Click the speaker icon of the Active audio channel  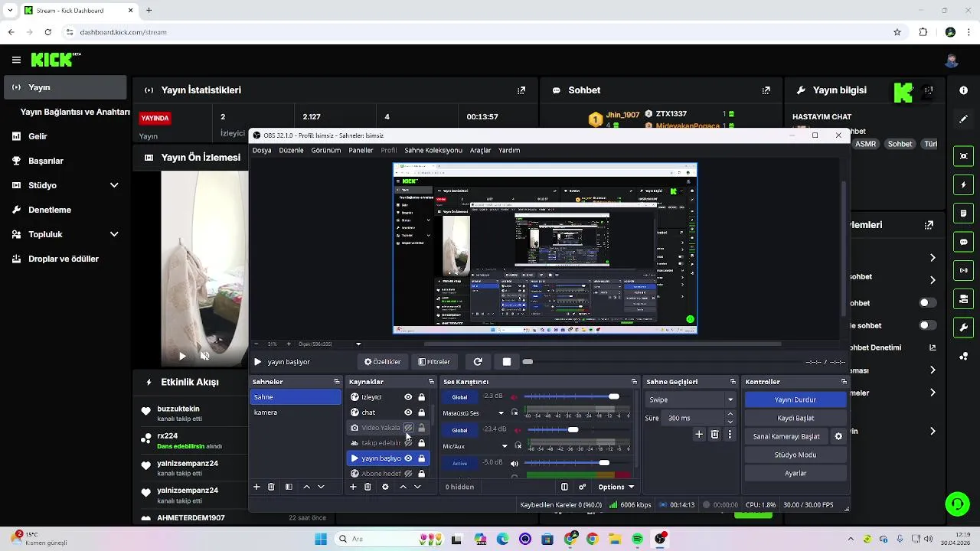514,463
